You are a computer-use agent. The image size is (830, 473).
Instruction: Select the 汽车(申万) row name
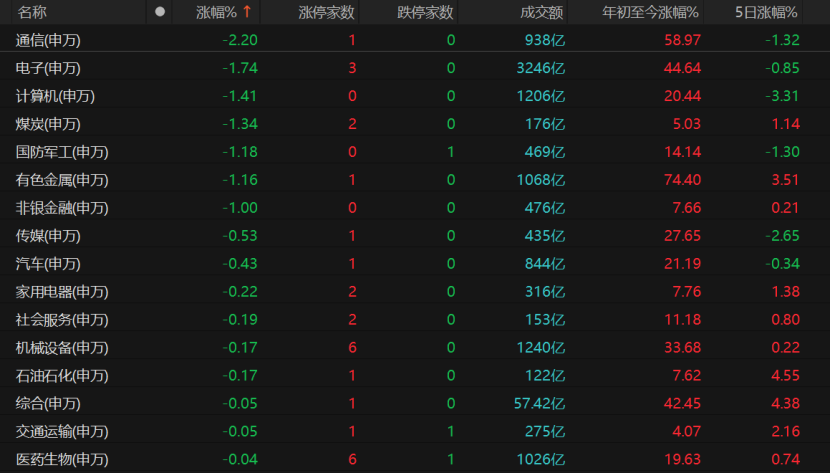[x=48, y=264]
